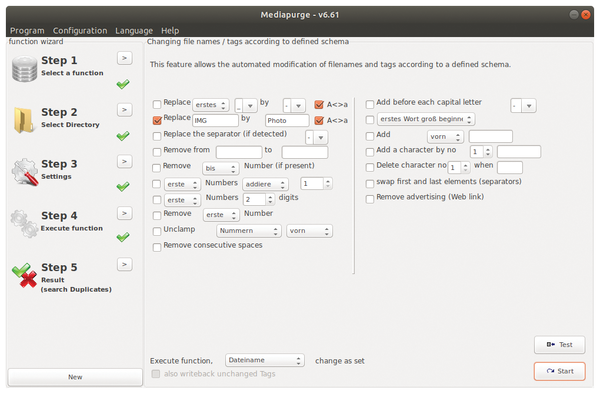
Task: Uncheck the Replace IMG by Photo checkbox
Action: tap(157, 120)
